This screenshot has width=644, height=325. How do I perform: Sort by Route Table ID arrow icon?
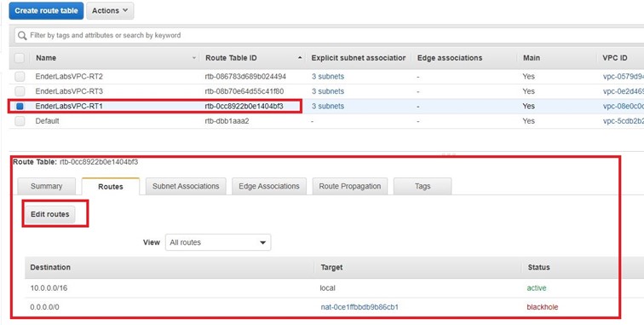[x=300, y=58]
